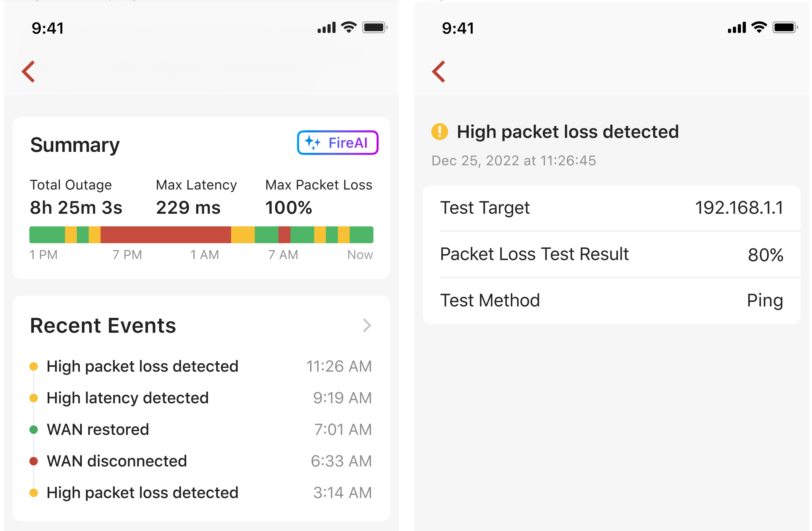Tap the Test Method row
The height and width of the screenshot is (531, 812).
point(611,301)
